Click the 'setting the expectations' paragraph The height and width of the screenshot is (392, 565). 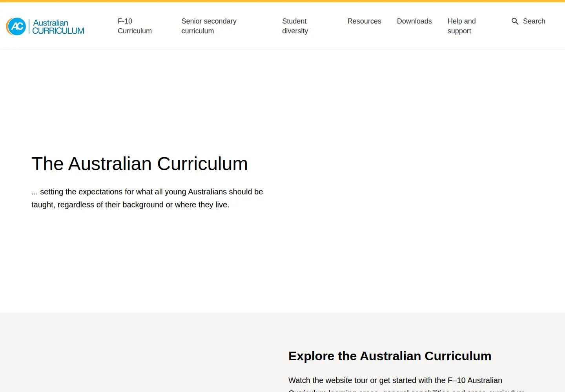click(147, 198)
